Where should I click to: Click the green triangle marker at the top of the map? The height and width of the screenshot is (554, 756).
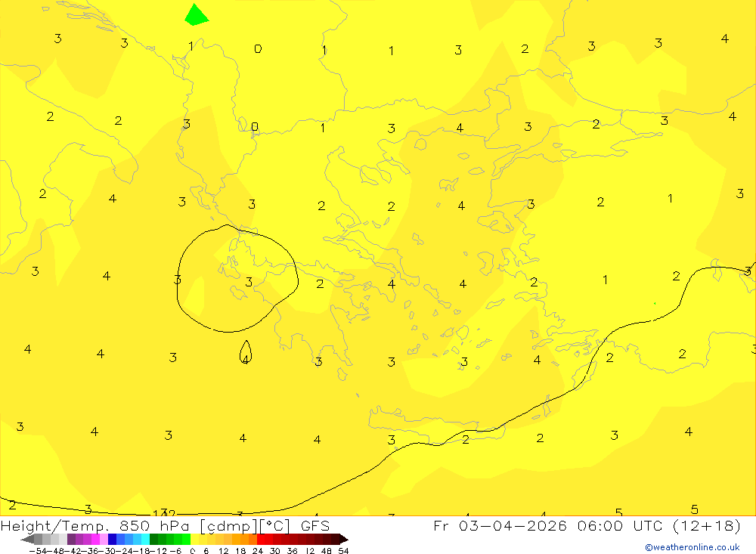click(197, 15)
